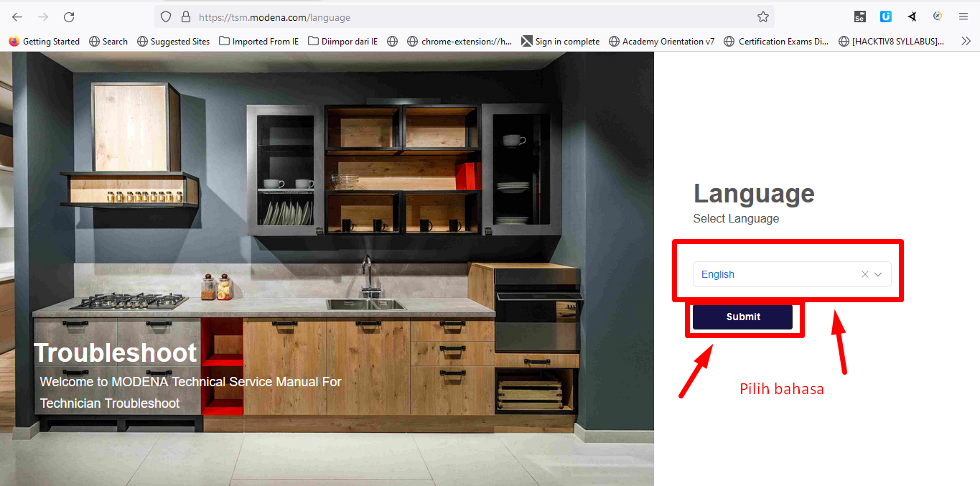Screen dimensions: 980x486
Task: Click the browser back arrow
Action: click(17, 17)
